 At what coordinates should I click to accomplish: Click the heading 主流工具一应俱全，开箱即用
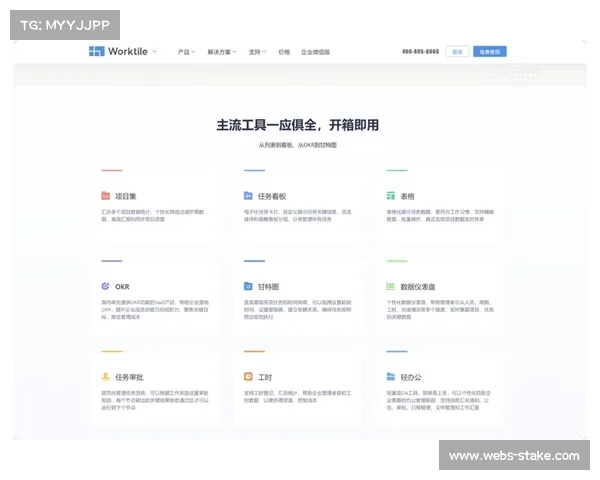(298, 125)
